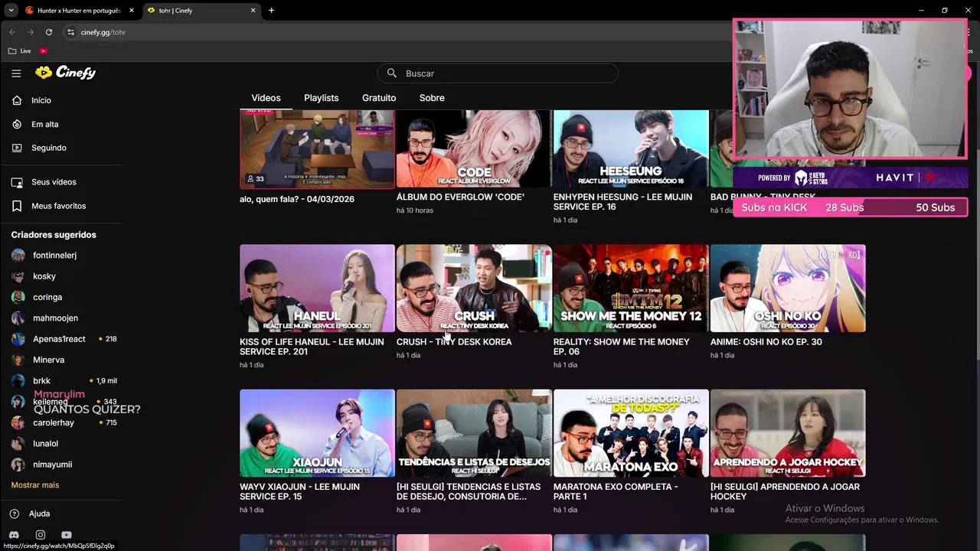Open a new browser tab with plus
980x551 pixels.
[x=271, y=11]
